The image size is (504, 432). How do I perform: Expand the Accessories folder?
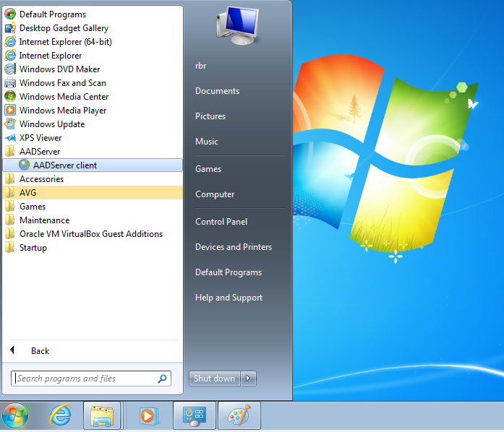41,179
